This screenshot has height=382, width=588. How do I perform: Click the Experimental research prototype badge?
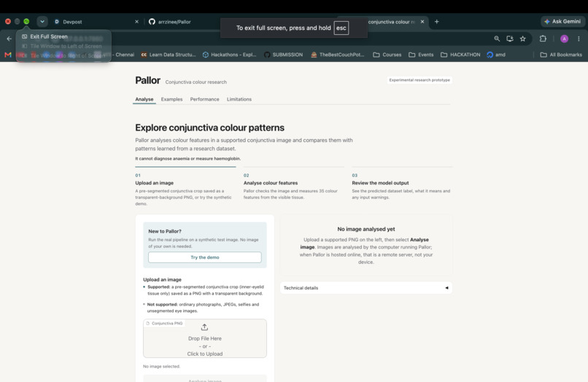pyautogui.click(x=419, y=80)
